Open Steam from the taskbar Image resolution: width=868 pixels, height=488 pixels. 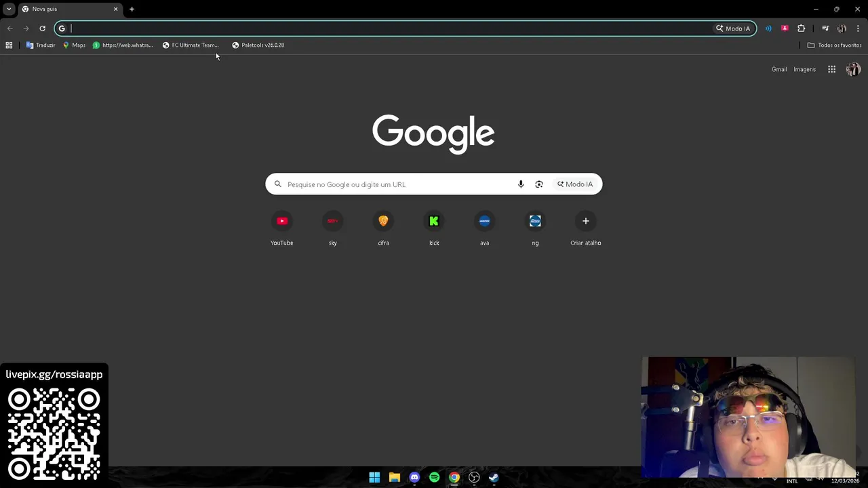[494, 477]
